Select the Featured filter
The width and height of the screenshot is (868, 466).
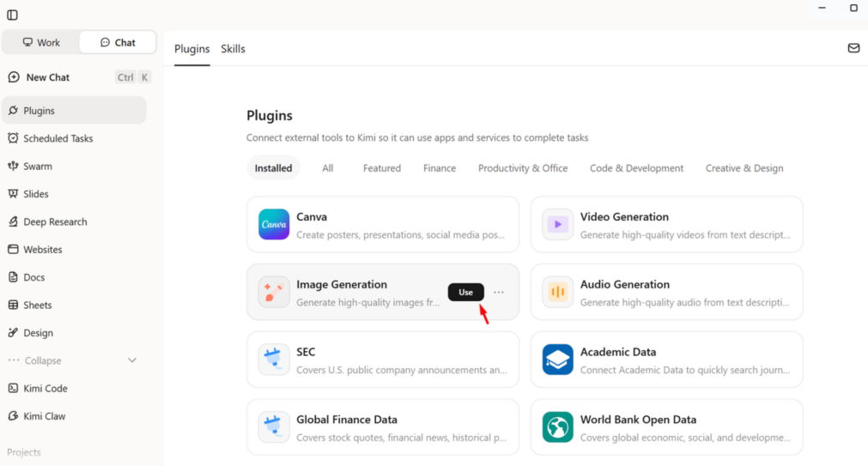(x=382, y=168)
